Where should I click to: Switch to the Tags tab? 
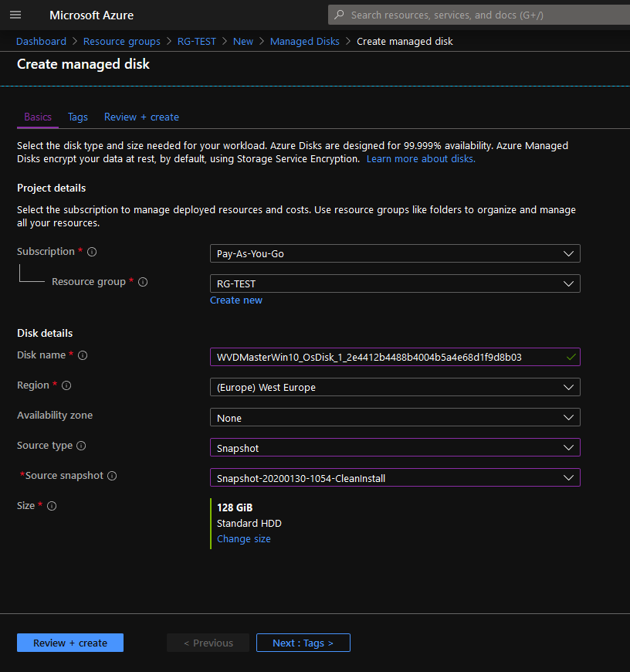pos(77,117)
